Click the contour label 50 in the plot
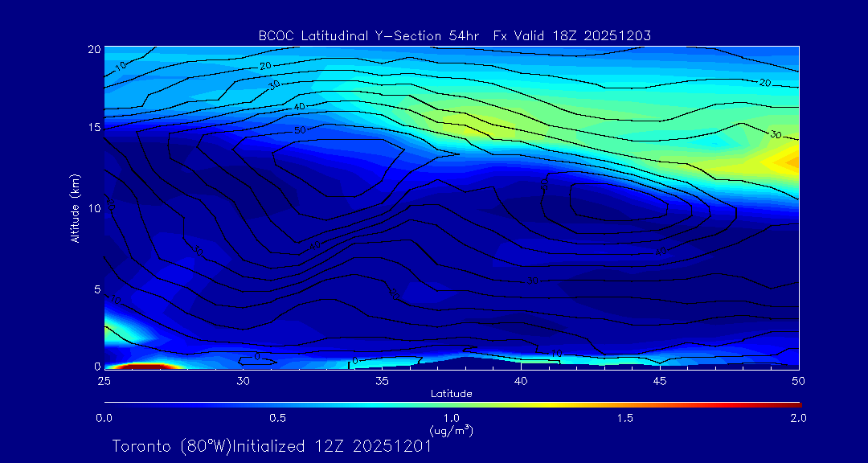The width and height of the screenshot is (868, 463). click(x=300, y=129)
